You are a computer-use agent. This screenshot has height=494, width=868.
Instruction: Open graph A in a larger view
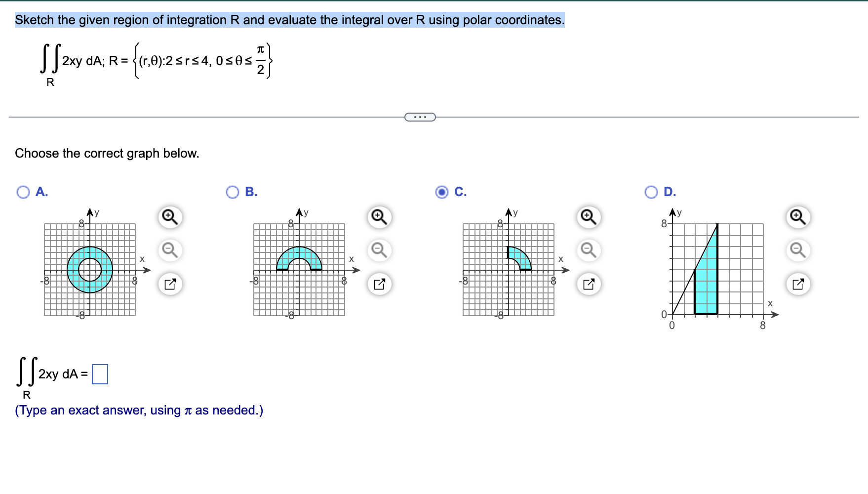(x=170, y=284)
